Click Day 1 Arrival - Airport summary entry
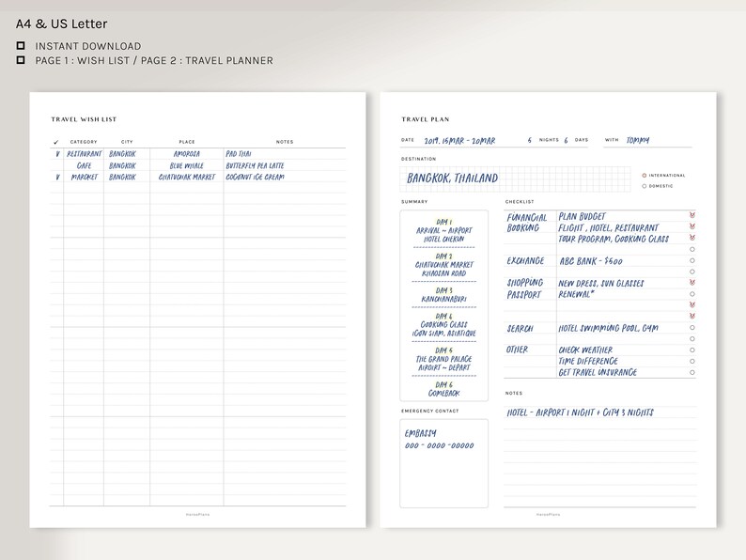Viewport: 746px width, 560px height. coord(443,231)
